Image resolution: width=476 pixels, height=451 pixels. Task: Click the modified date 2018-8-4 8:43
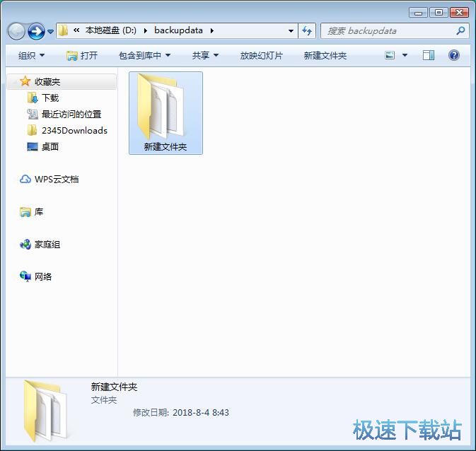point(201,412)
